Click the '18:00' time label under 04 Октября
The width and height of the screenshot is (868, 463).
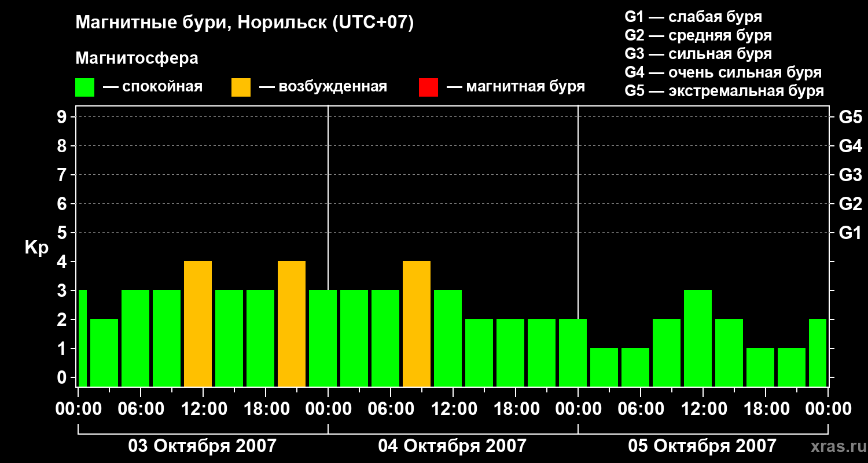tap(516, 409)
